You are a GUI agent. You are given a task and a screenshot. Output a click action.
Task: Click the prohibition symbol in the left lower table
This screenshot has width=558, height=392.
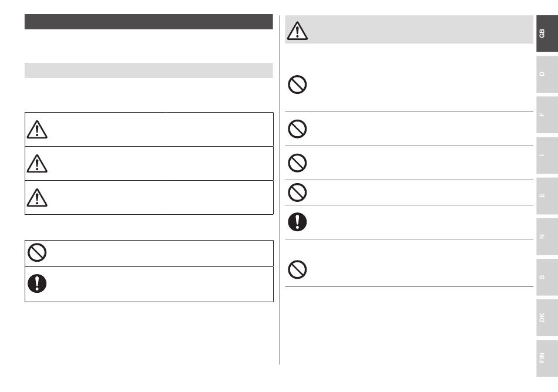(37, 252)
